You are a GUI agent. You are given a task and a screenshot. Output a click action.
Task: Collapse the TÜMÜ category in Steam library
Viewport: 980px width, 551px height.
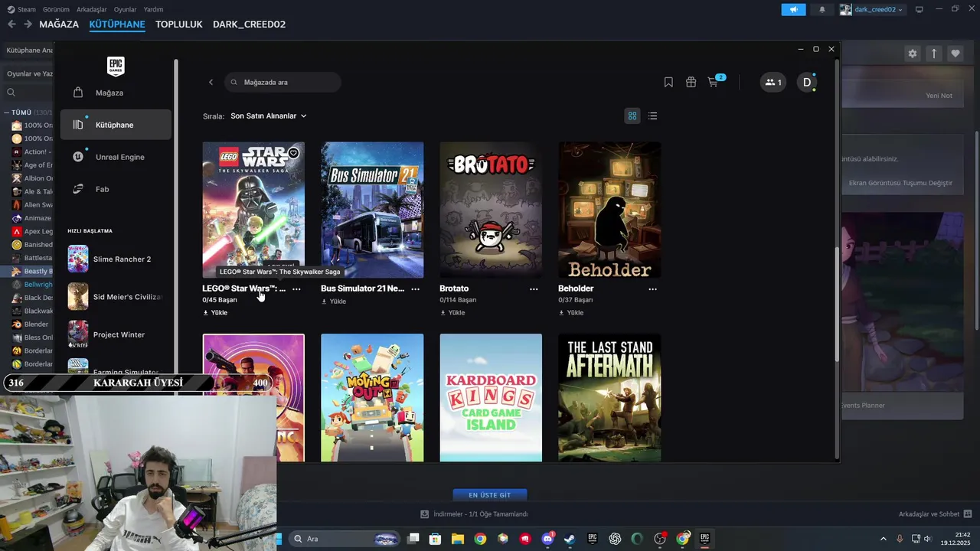pos(6,112)
